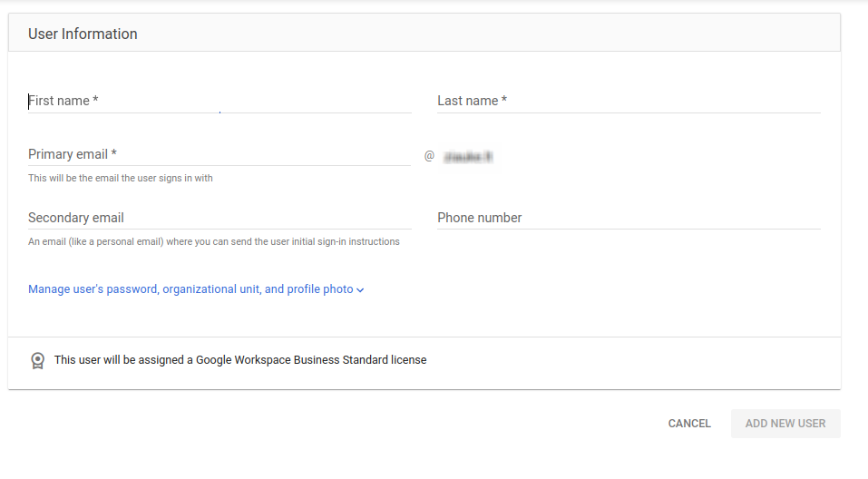This screenshot has height=479, width=868.
Task: Click the words "profile photo" in the link
Action: click(320, 289)
